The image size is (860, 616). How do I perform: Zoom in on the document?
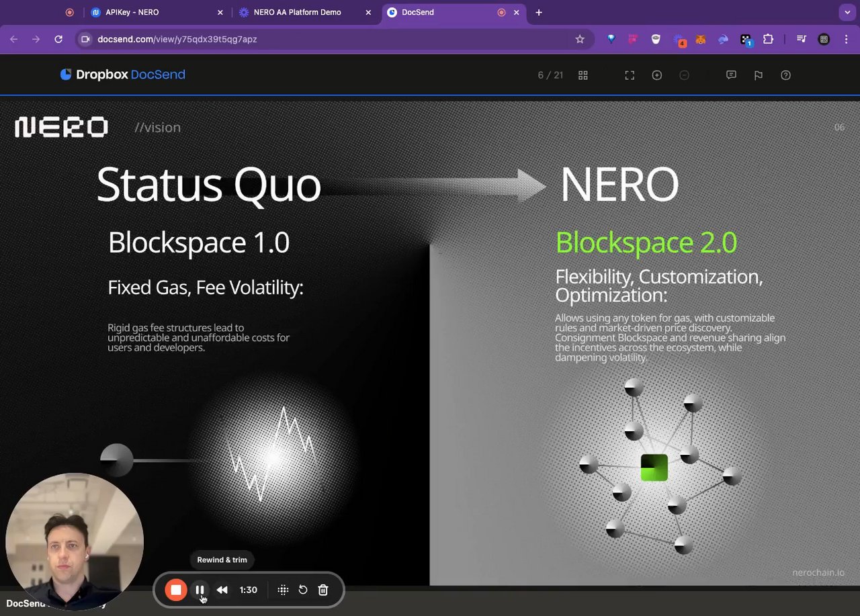(x=657, y=75)
